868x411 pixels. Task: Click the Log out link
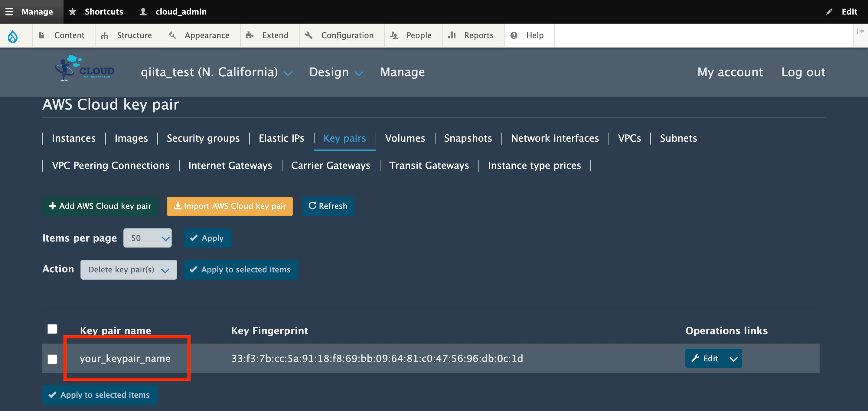click(x=803, y=72)
